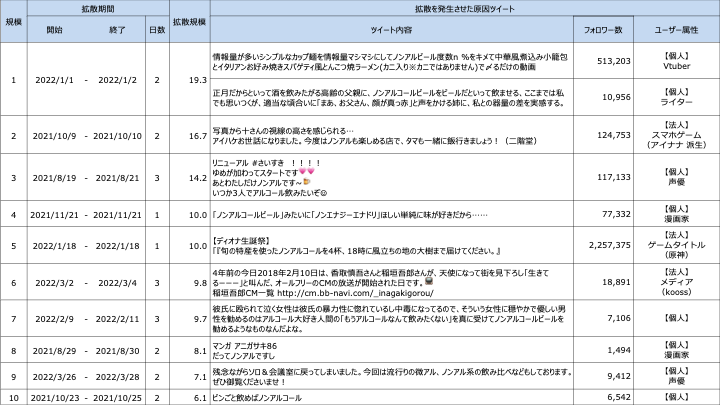The width and height of the screenshot is (720, 405).
Task: Click the 6.1 spread scale value
Action: coord(200,398)
